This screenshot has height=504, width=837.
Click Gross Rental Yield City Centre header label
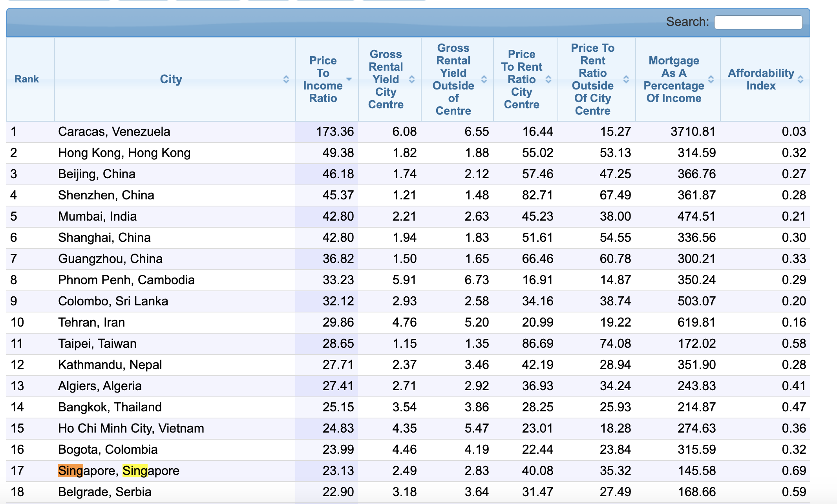click(386, 79)
